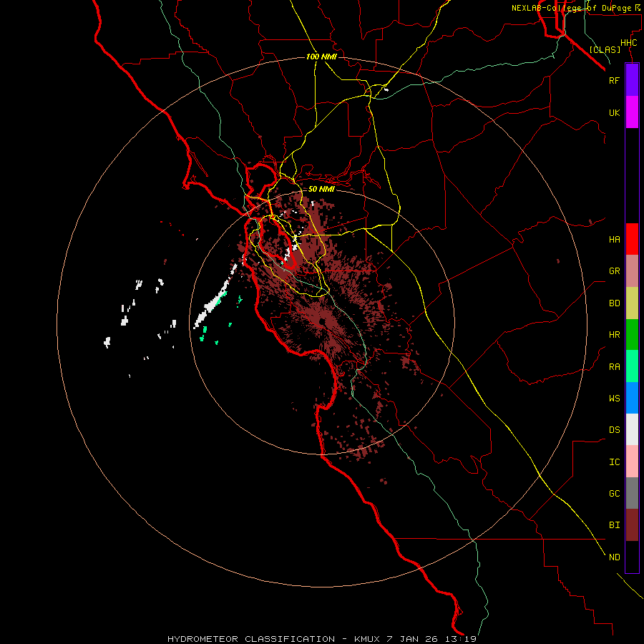Click the DS white legend swatch

tap(632, 429)
